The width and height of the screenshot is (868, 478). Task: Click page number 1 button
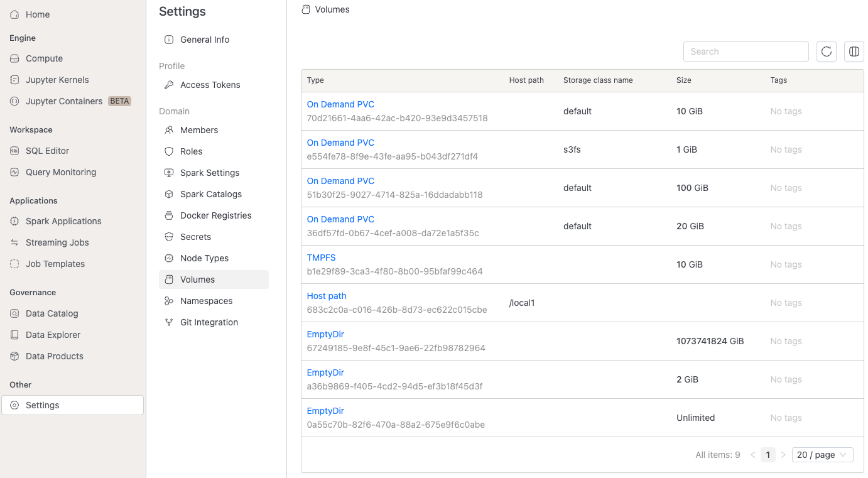coord(768,455)
